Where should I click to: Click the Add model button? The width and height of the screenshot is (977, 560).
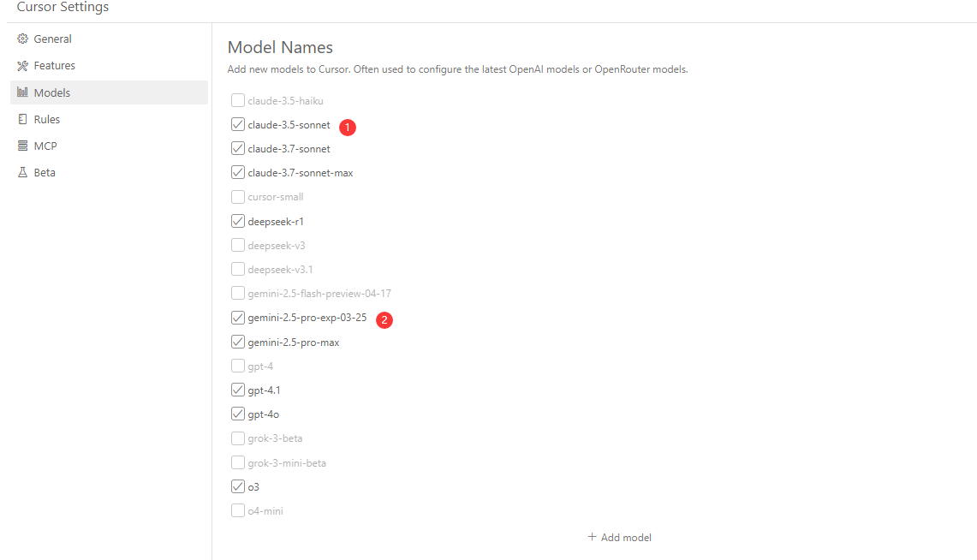(x=619, y=537)
